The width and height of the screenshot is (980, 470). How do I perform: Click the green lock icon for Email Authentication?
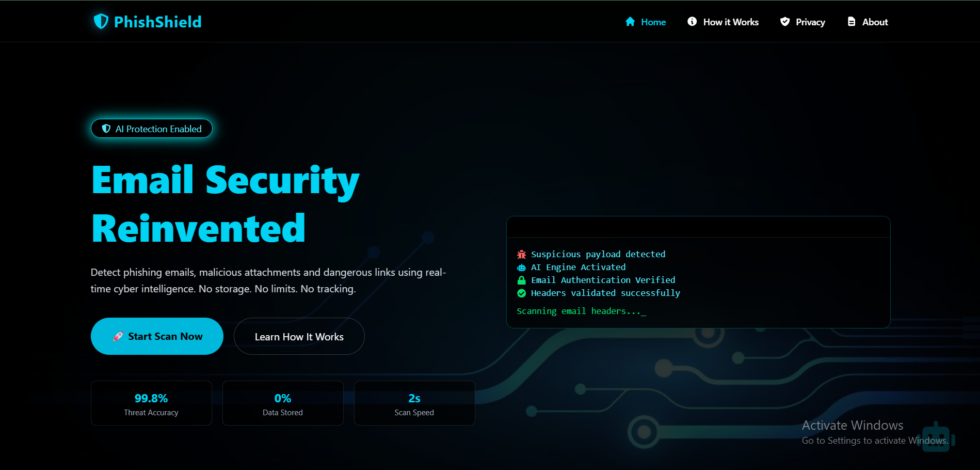(x=521, y=280)
